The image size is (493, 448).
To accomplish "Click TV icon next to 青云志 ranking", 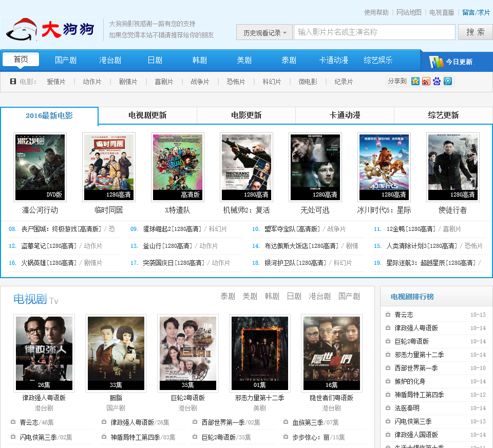I will [x=388, y=314].
